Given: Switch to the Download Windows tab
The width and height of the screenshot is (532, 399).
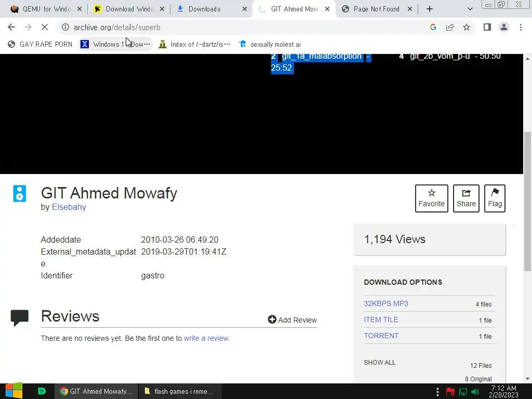Looking at the screenshot, I should point(129,9).
